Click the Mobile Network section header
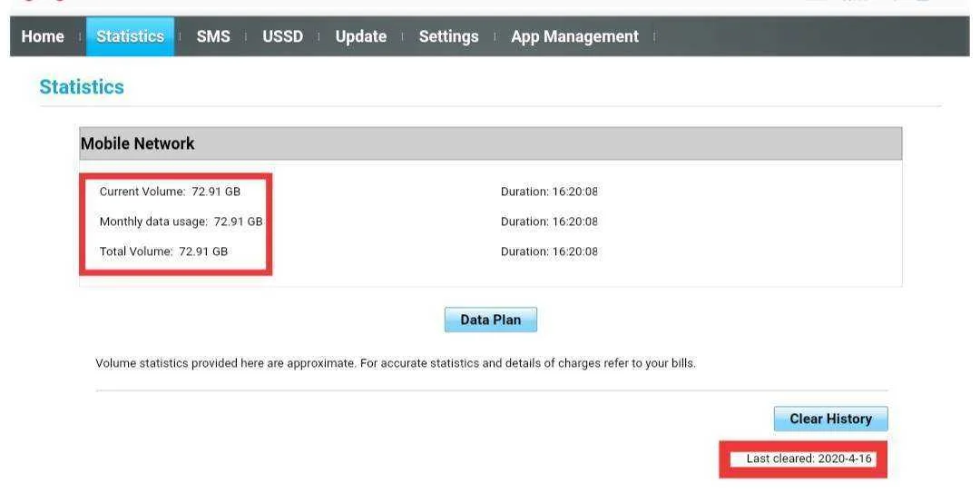Viewport: 980px width, 493px height. tap(491, 143)
